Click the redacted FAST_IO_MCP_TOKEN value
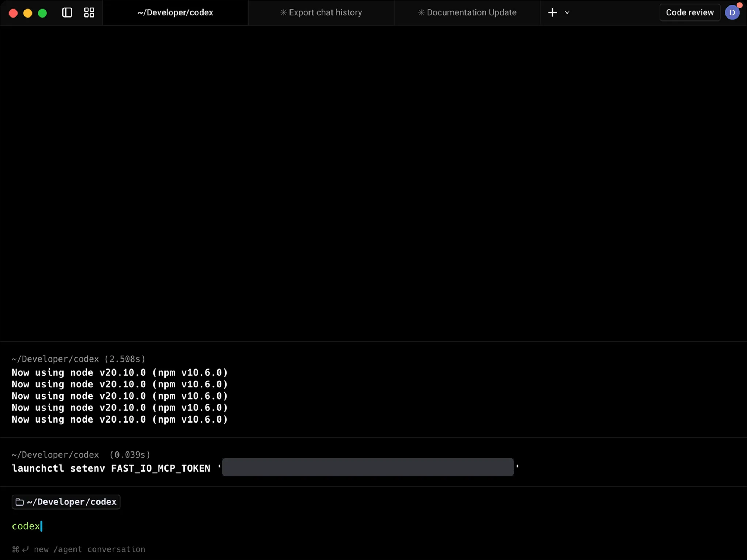 point(368,467)
